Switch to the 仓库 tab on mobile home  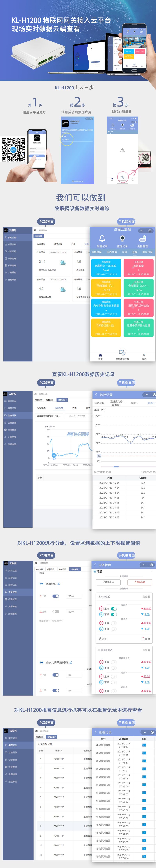click(x=135, y=252)
